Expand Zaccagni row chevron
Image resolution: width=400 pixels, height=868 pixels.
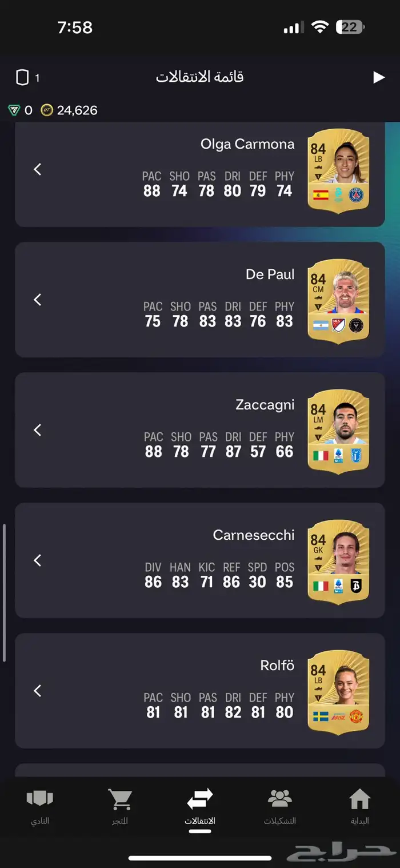pos(38,430)
